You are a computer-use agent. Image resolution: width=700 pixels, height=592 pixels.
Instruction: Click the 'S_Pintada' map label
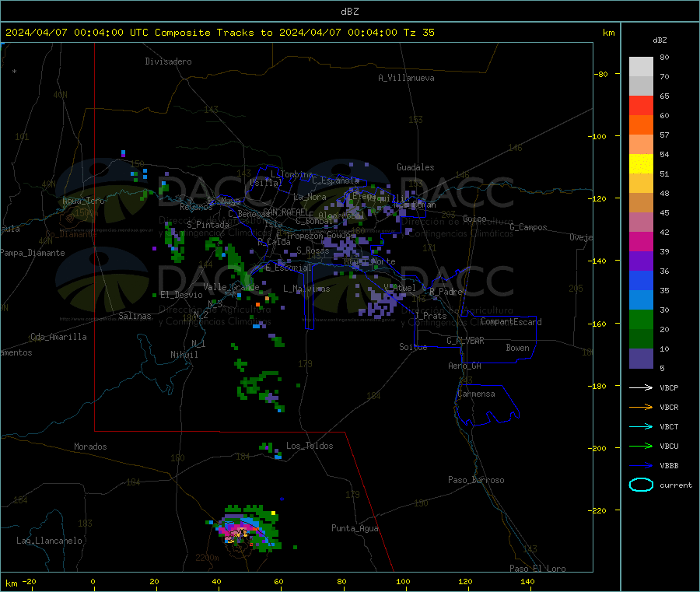coord(208,225)
